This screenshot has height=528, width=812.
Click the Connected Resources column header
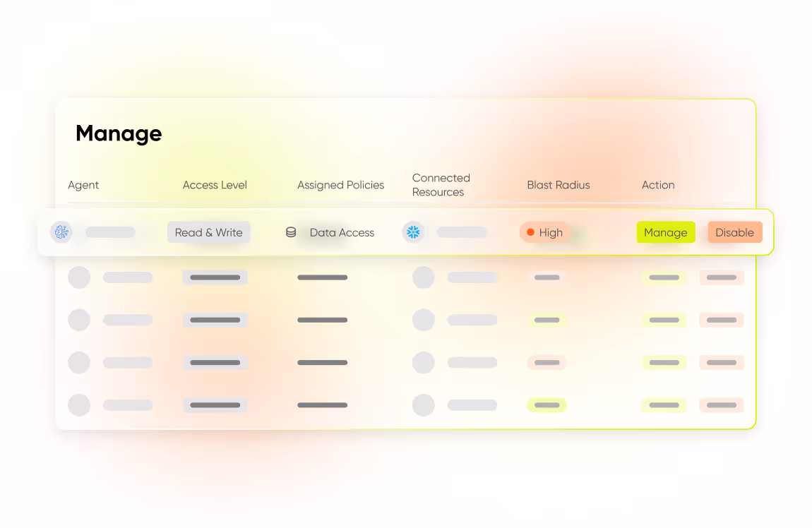tap(441, 185)
